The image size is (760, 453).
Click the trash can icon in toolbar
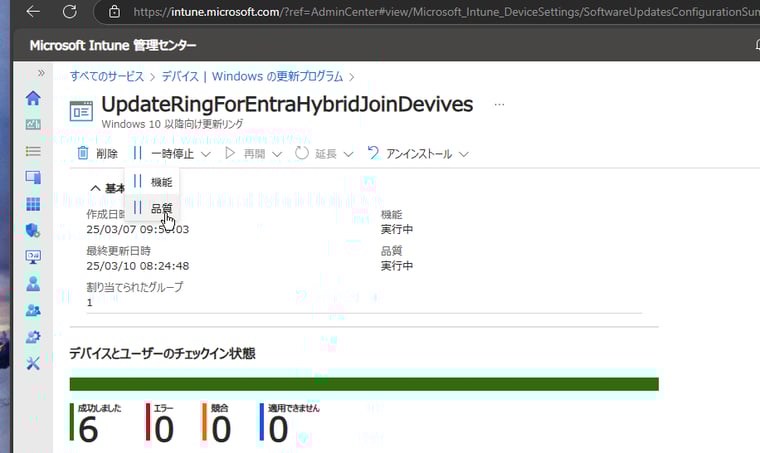pos(83,153)
